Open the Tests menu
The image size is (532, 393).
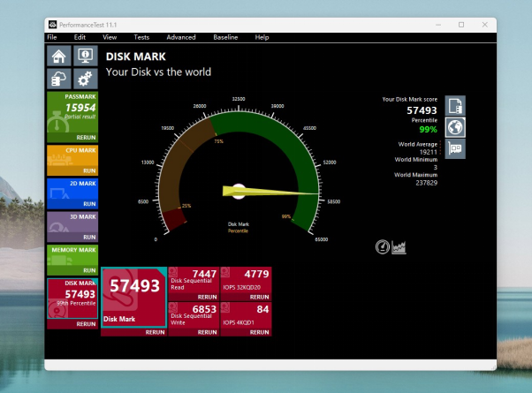(x=141, y=37)
